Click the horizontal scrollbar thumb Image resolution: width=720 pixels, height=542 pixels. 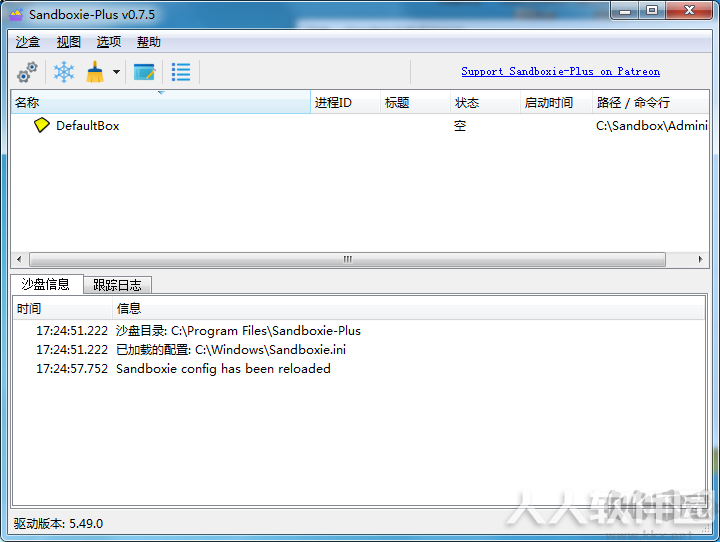point(348,260)
